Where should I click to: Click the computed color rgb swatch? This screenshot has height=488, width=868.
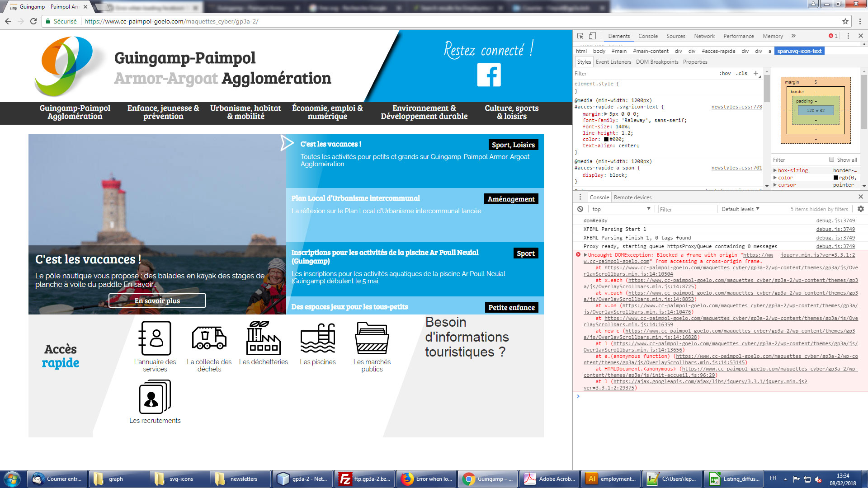coord(836,178)
